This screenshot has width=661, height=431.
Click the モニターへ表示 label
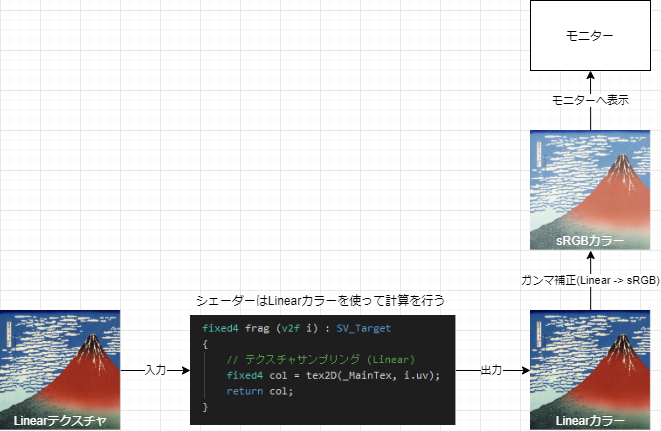point(590,100)
